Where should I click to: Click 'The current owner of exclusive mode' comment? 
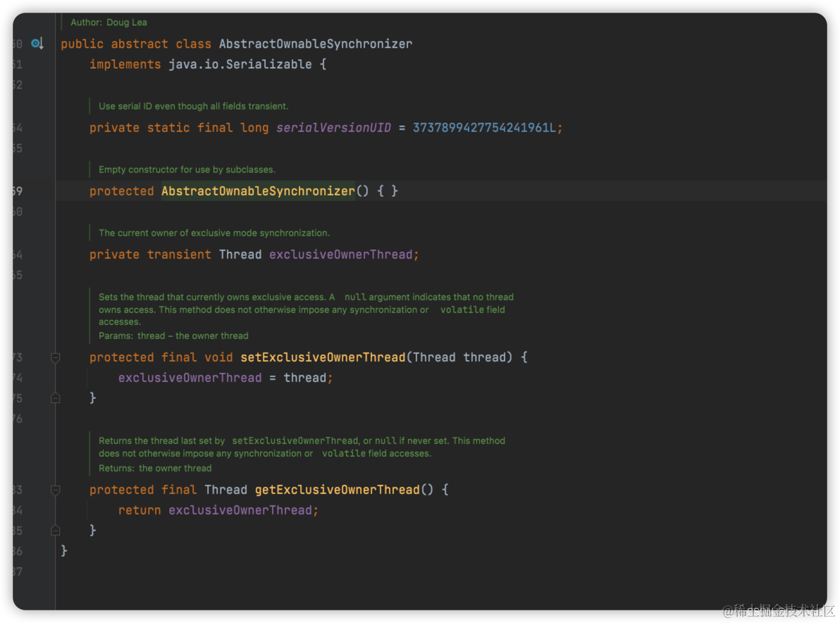click(x=214, y=233)
